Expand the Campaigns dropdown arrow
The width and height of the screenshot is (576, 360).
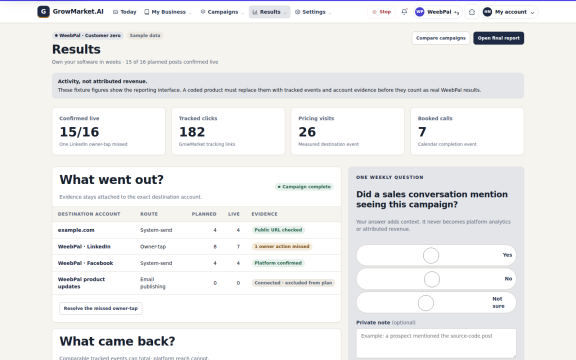tap(242, 12)
